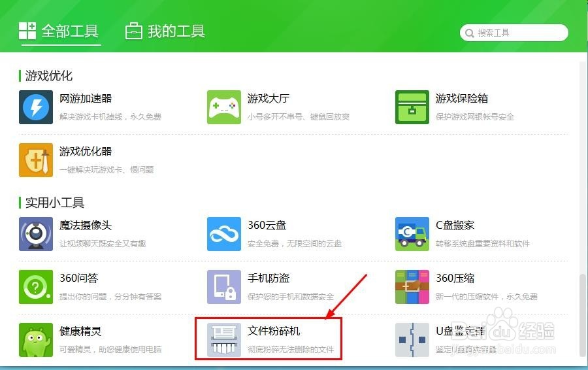Launch the 360云盘 cloud icon

[224, 234]
